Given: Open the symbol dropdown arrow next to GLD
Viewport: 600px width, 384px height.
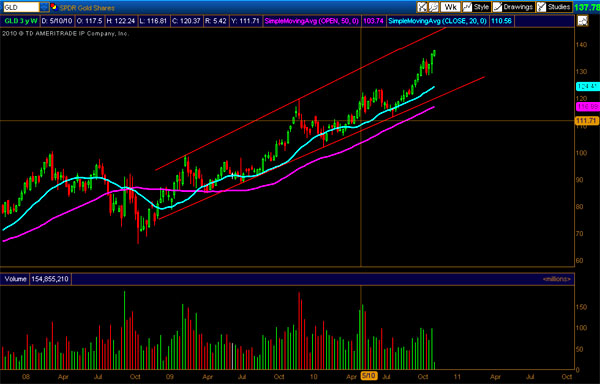Looking at the screenshot, I should (x=45, y=7).
